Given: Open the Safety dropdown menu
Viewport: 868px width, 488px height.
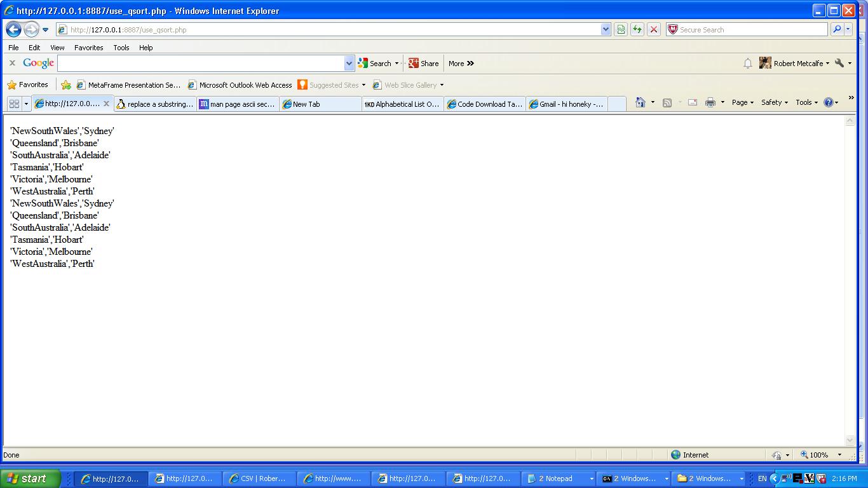Looking at the screenshot, I should pos(774,102).
